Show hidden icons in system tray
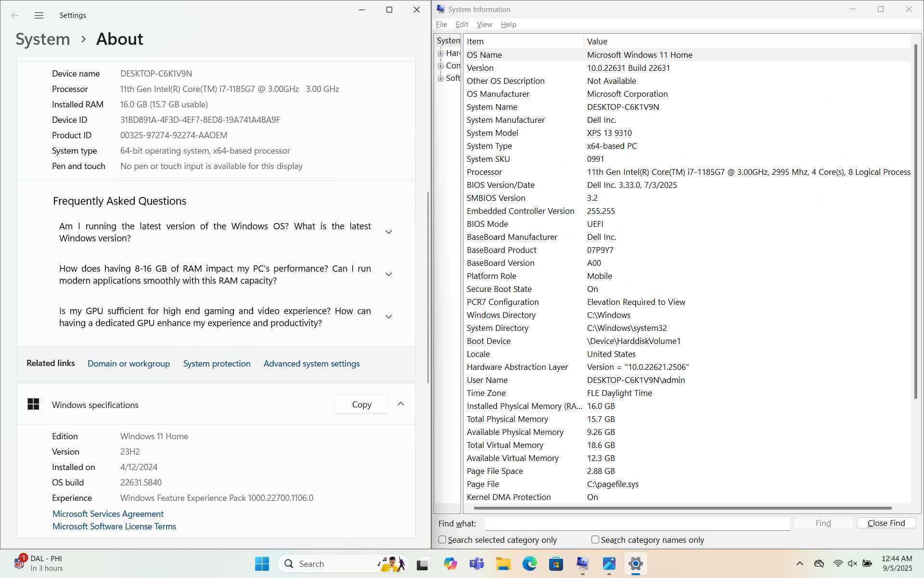The width and height of the screenshot is (924, 578). pyautogui.click(x=799, y=564)
